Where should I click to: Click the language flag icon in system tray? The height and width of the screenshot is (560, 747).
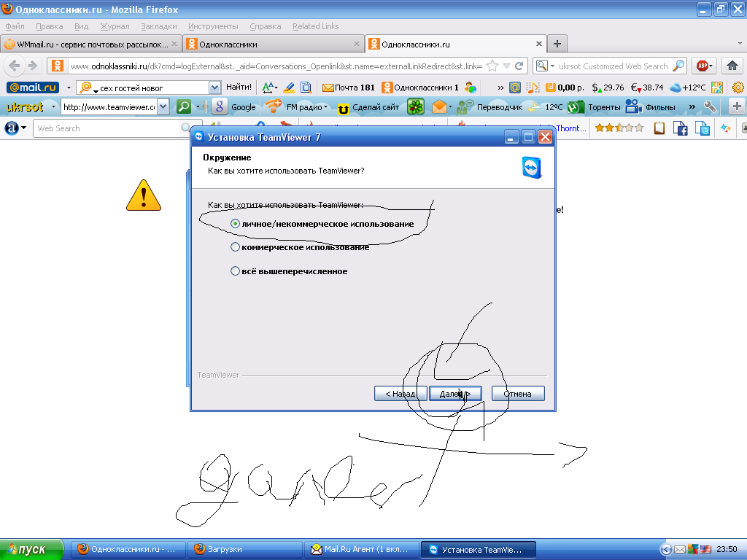pyautogui.click(x=705, y=550)
